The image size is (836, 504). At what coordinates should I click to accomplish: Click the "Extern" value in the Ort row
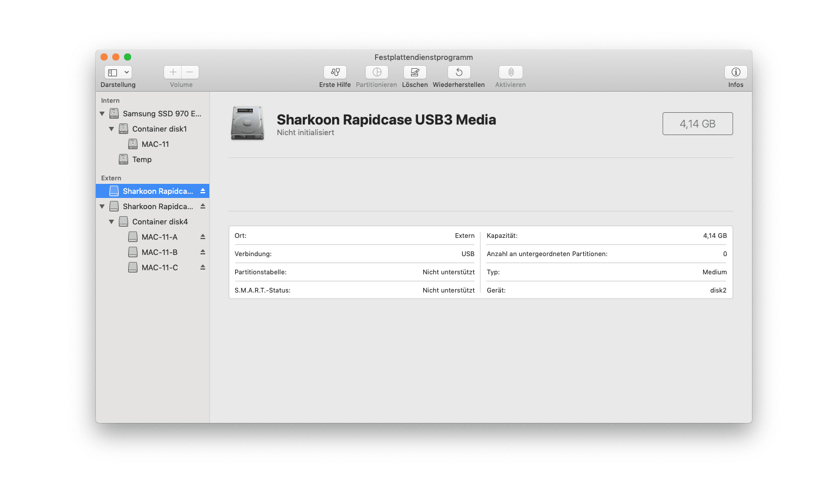click(464, 236)
